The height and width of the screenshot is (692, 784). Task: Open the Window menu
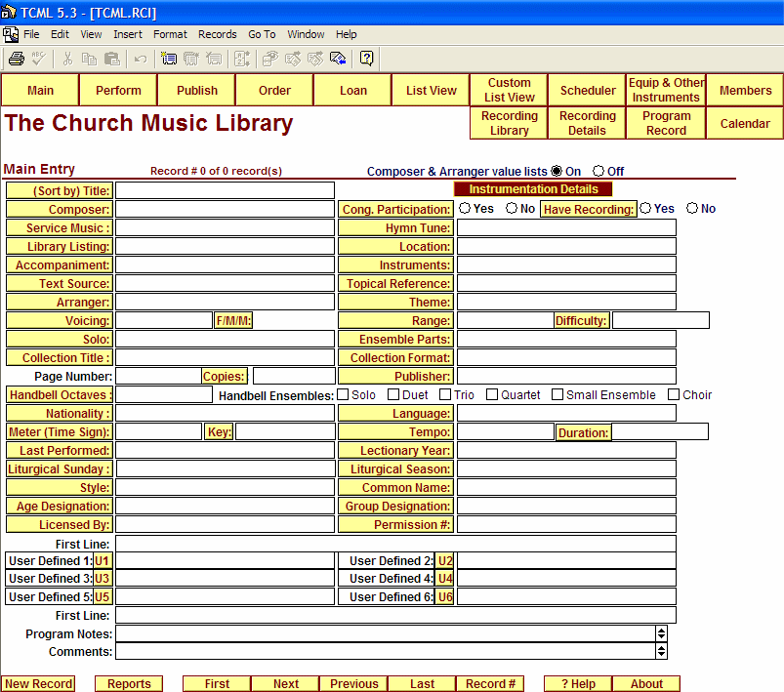306,34
